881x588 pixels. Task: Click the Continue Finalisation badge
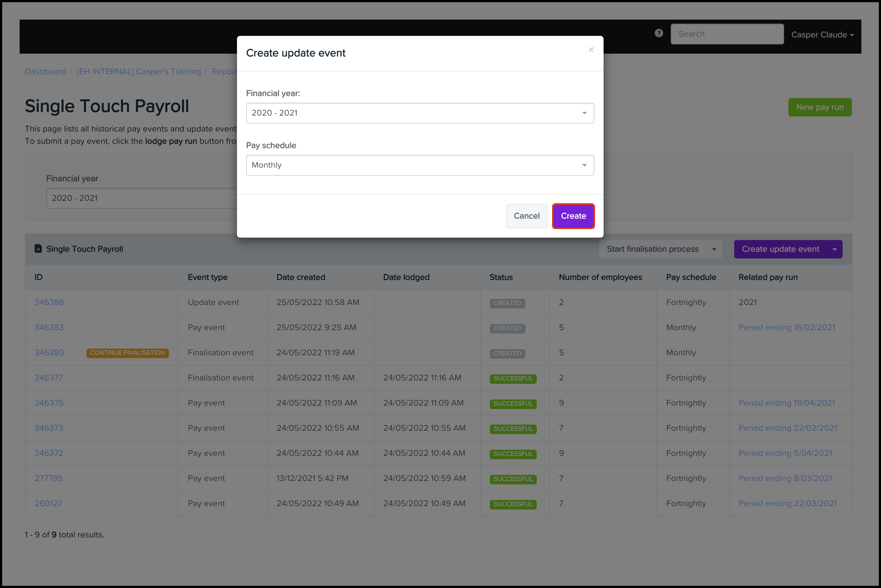[x=128, y=353]
